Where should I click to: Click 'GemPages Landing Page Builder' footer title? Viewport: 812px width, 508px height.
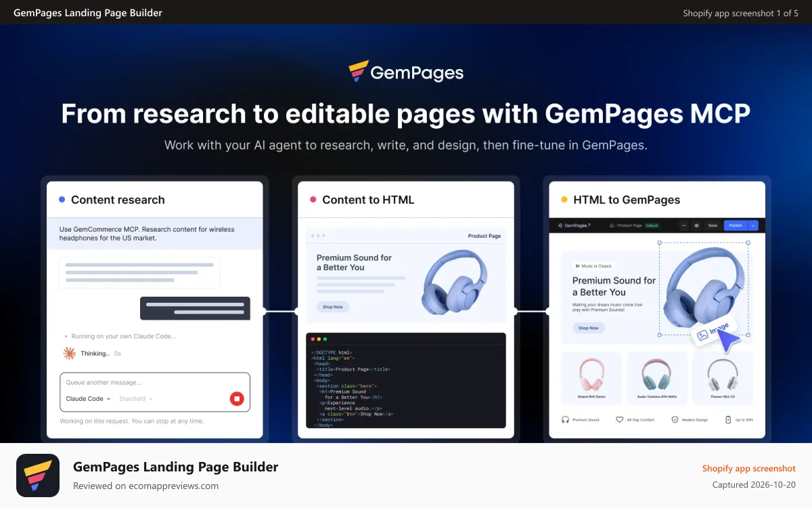[x=176, y=467]
